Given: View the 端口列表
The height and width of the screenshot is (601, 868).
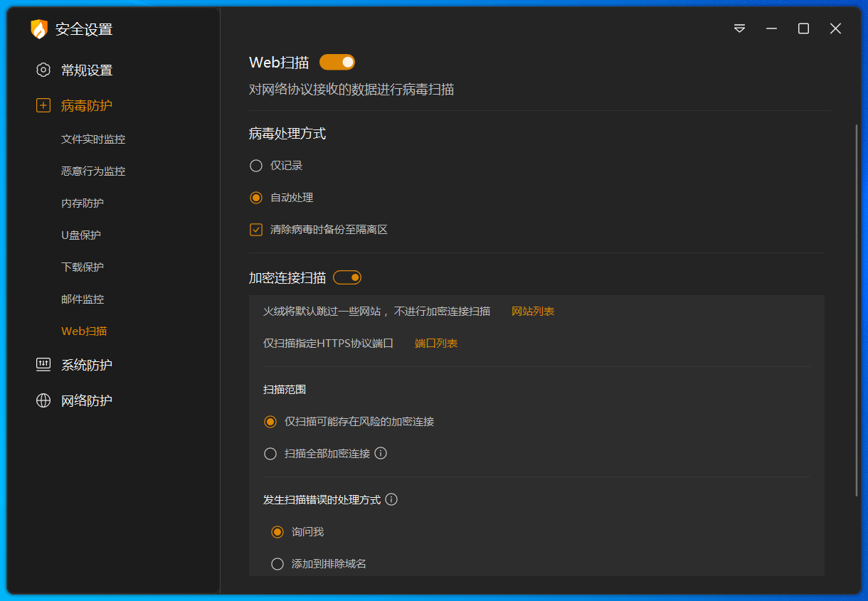Looking at the screenshot, I should [x=435, y=342].
